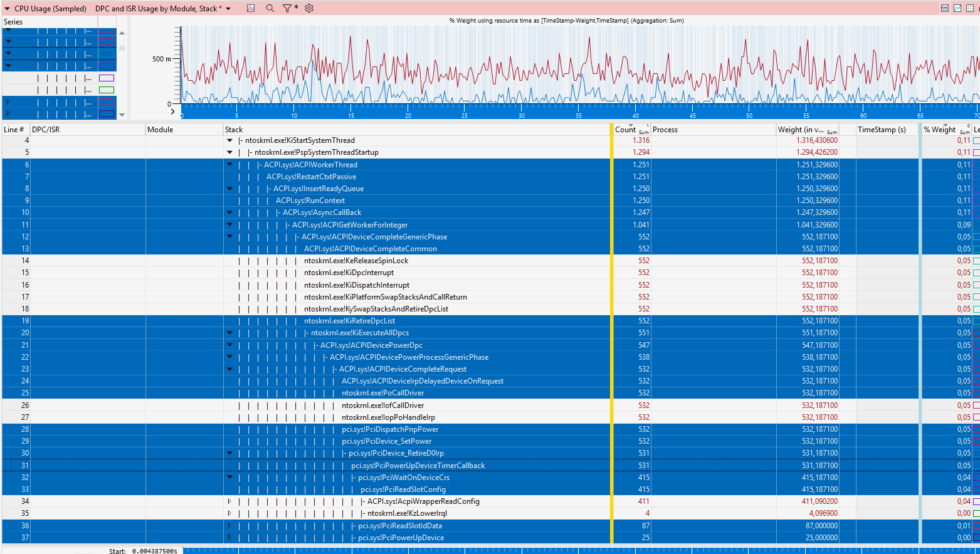Expand the PciPowerUpDevice stack node
Screen dimensions: 980x554
click(229, 538)
